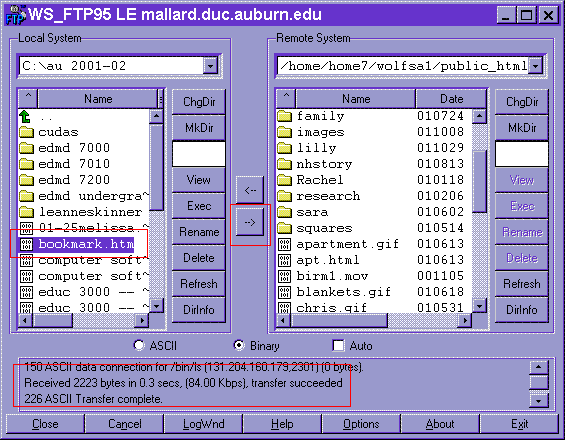Click the Rachel folder icon
Screen dimensions: 566x441
click(284, 180)
